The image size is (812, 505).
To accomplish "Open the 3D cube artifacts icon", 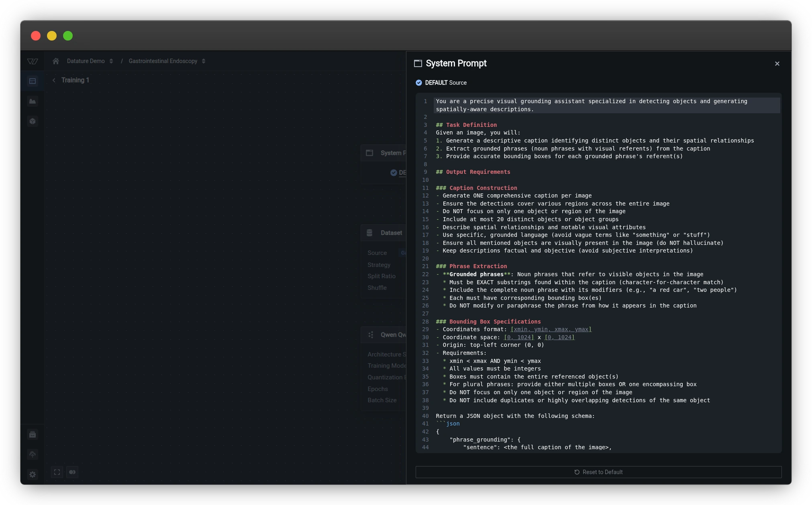I will click(33, 121).
